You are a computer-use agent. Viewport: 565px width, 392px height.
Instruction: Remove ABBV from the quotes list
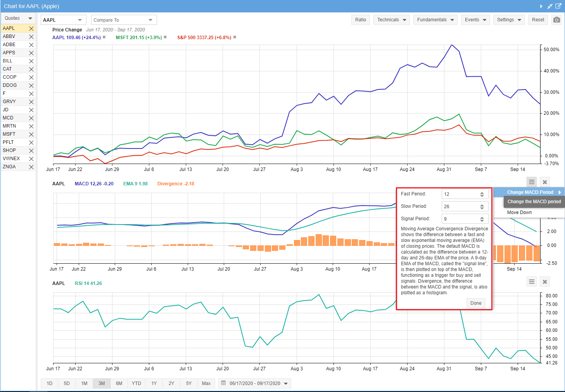31,37
